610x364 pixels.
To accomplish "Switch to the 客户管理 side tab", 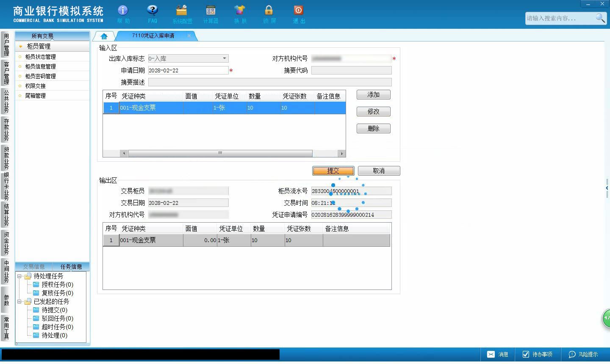I will [6, 73].
